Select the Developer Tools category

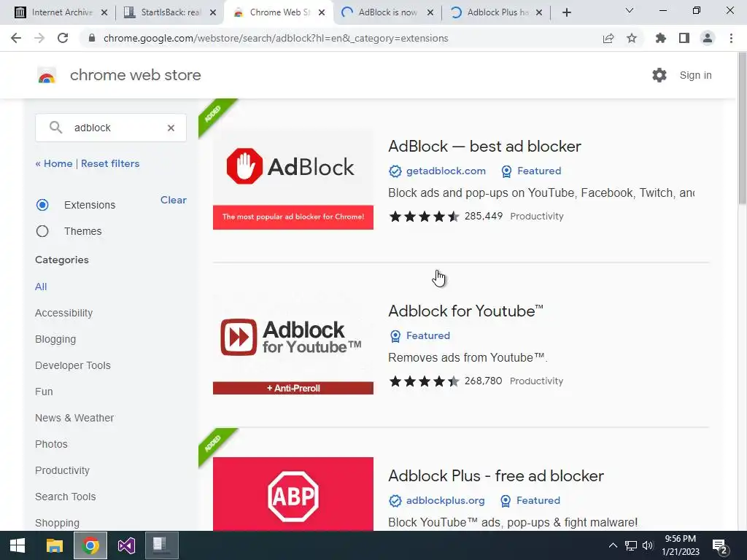coord(73,365)
